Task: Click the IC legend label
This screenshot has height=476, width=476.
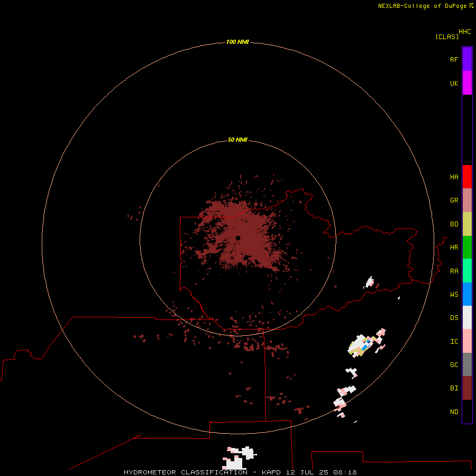Action: tap(454, 342)
